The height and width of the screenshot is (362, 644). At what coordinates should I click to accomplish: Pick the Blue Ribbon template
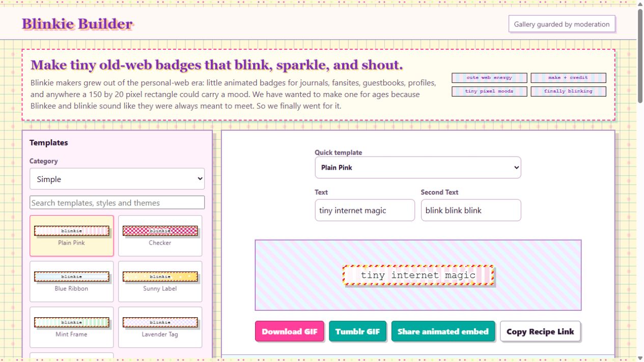coord(72,281)
